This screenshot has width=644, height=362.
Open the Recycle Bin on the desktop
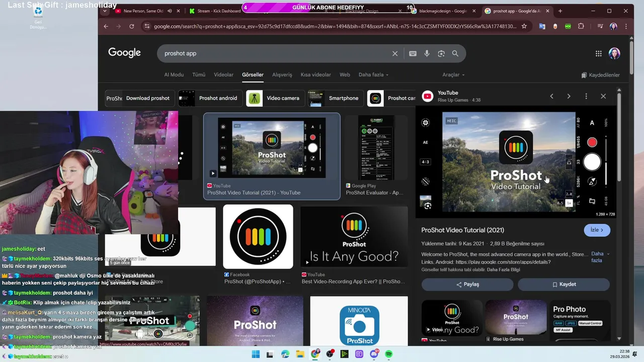pyautogui.click(x=38, y=17)
